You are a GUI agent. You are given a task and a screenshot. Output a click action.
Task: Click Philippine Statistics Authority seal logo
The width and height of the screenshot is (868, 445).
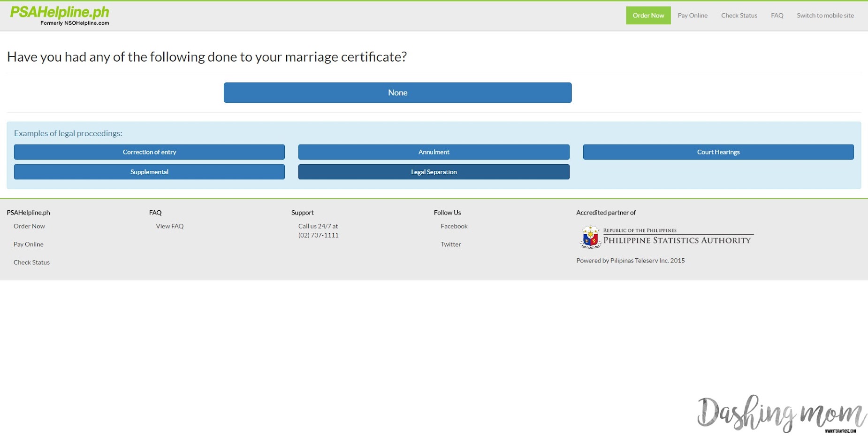590,237
